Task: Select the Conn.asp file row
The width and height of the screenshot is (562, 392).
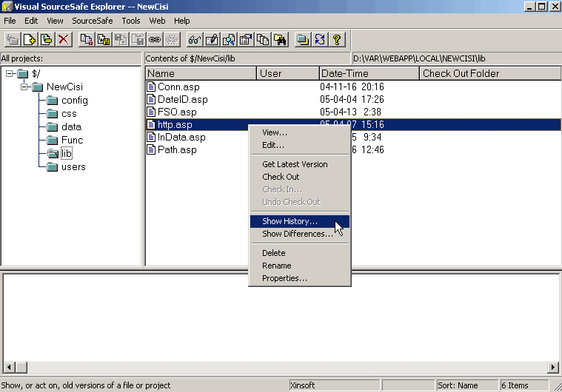Action: (x=353, y=87)
